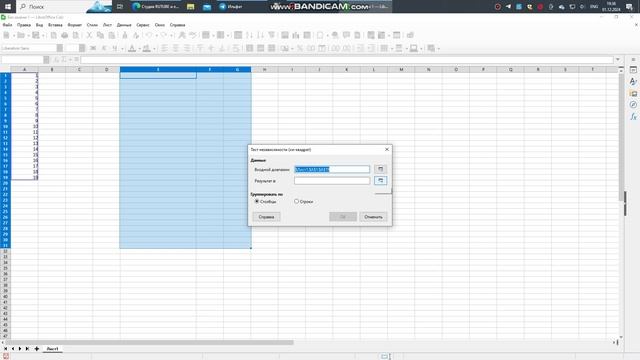This screenshot has width=640, height=360.
Task: Click the Italic formatting icon
Action: [x=104, y=49]
